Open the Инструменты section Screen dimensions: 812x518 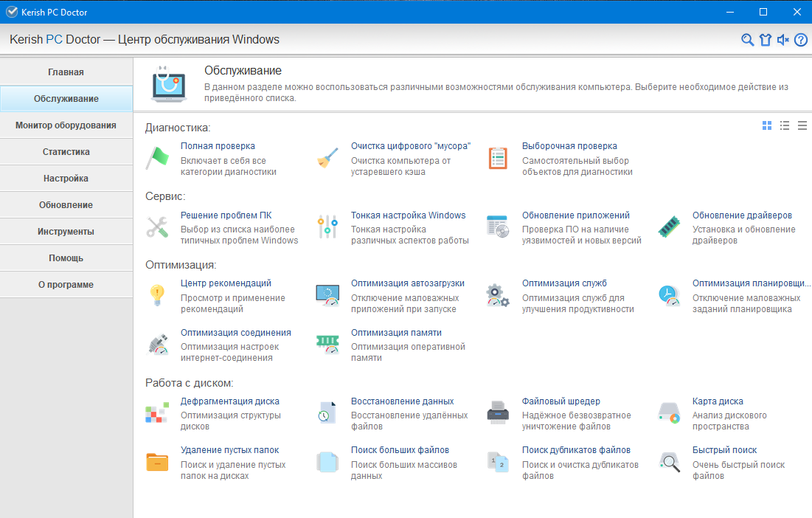point(66,232)
